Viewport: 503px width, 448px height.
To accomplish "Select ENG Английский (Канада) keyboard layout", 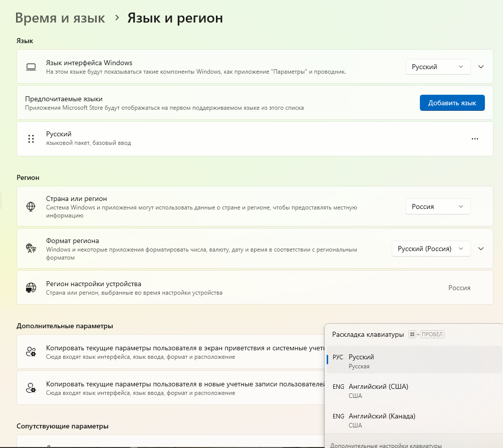I will point(414,420).
